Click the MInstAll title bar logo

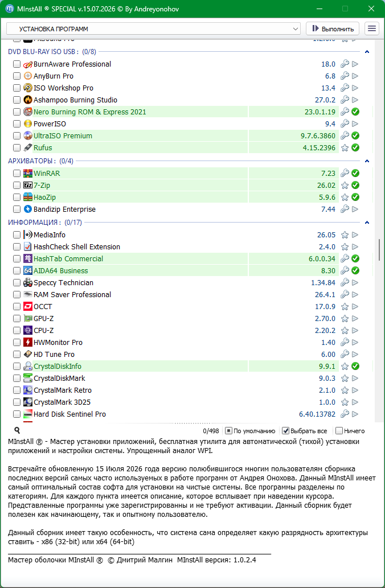click(x=10, y=9)
